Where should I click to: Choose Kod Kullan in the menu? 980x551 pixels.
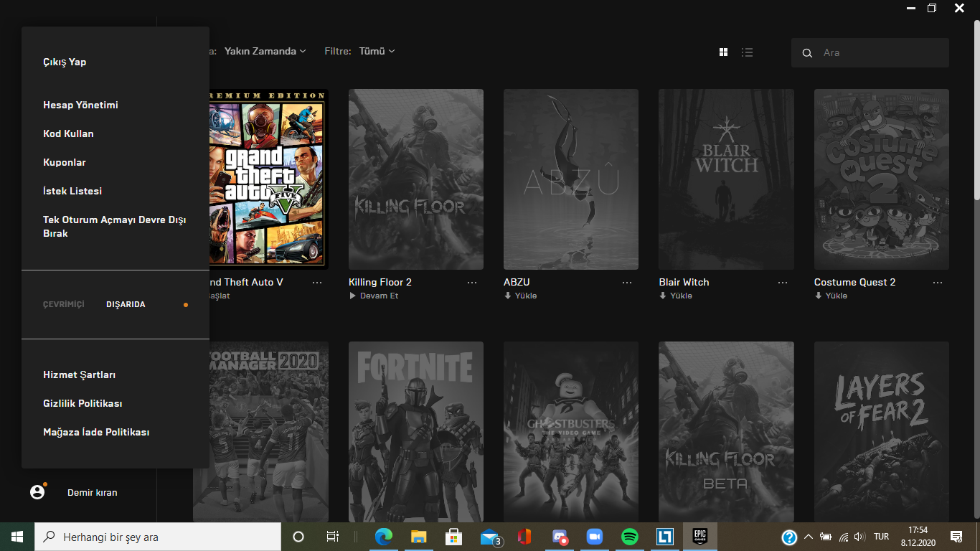point(68,133)
